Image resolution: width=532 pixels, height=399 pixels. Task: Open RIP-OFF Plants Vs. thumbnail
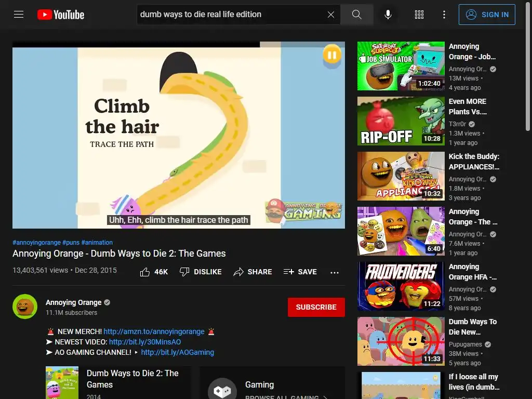pyautogui.click(x=401, y=121)
